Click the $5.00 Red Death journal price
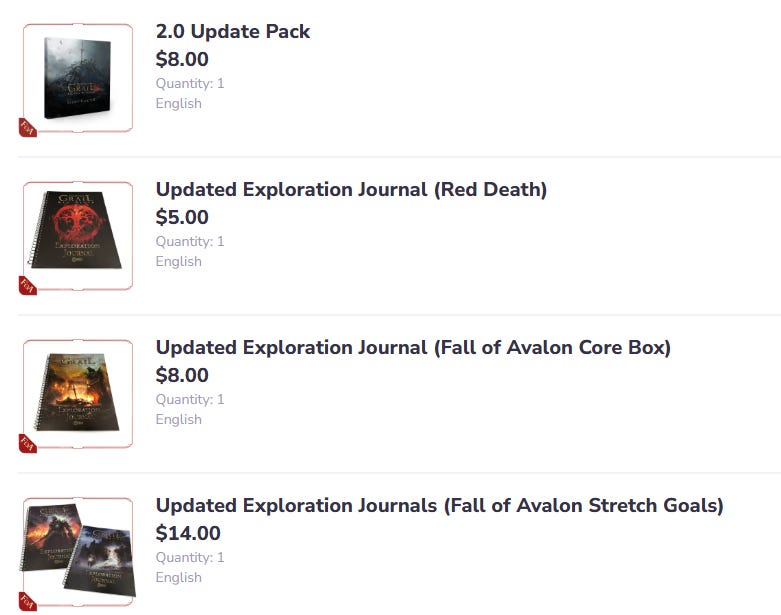 point(182,217)
